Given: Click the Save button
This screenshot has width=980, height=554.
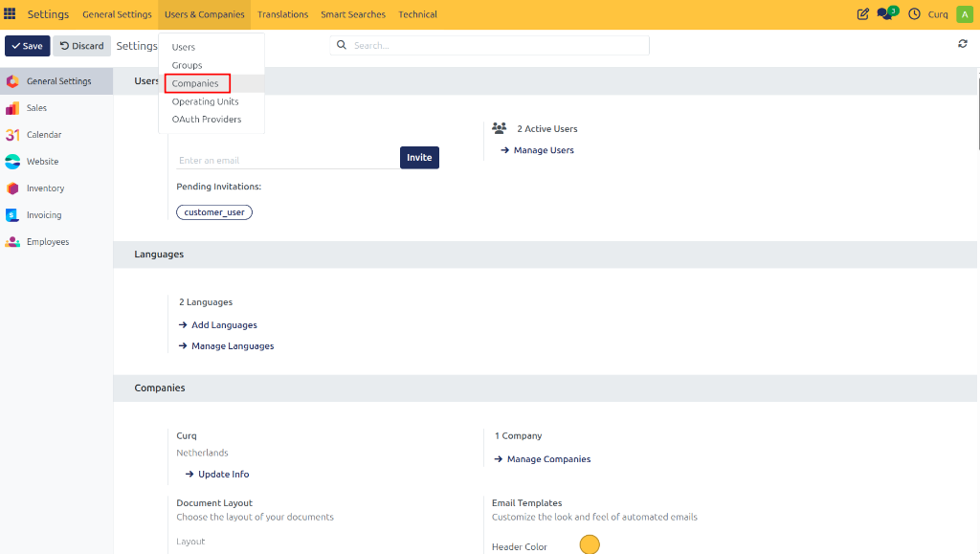Looking at the screenshot, I should 28,46.
